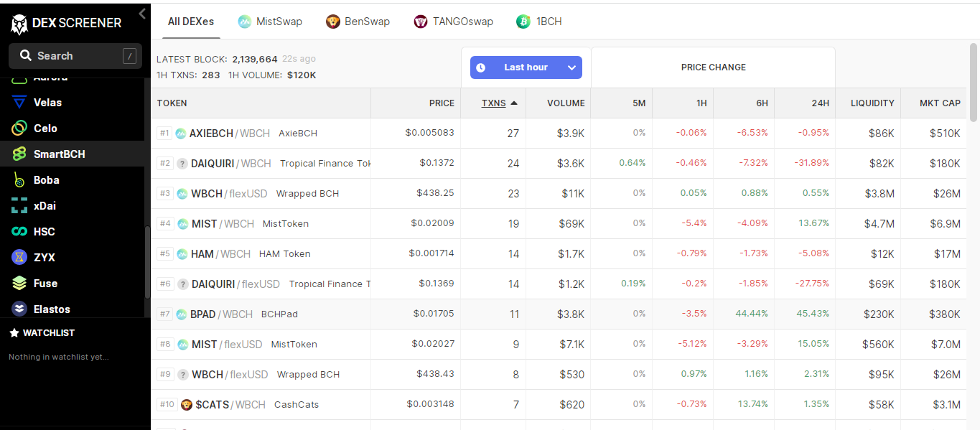Screen dimensions: 980x430
Task: Click the ZYX network icon
Action: [19, 258]
